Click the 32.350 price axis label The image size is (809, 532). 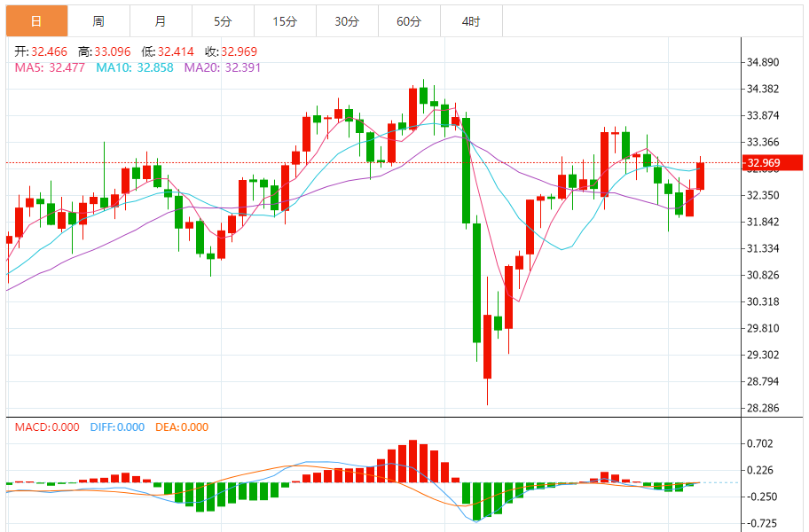[x=763, y=195]
